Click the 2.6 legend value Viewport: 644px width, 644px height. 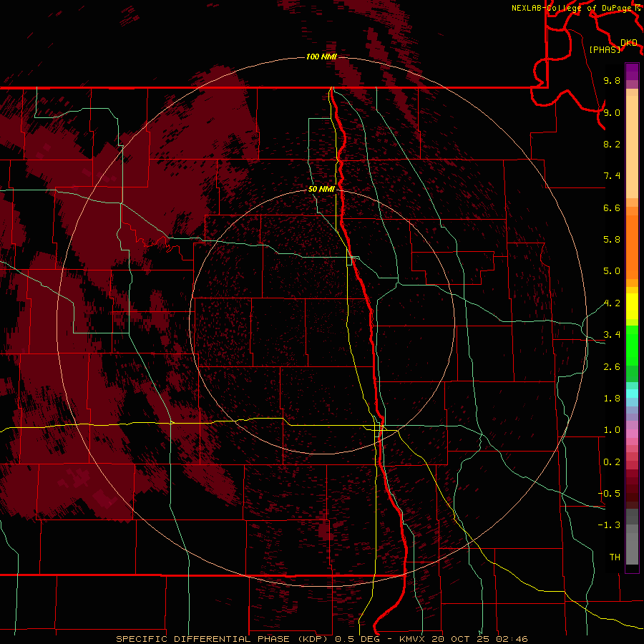[x=612, y=367]
